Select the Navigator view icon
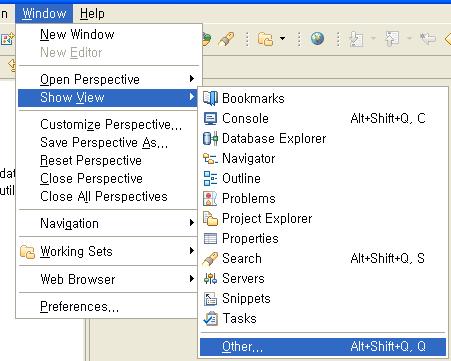The image size is (451, 361). pyautogui.click(x=210, y=159)
